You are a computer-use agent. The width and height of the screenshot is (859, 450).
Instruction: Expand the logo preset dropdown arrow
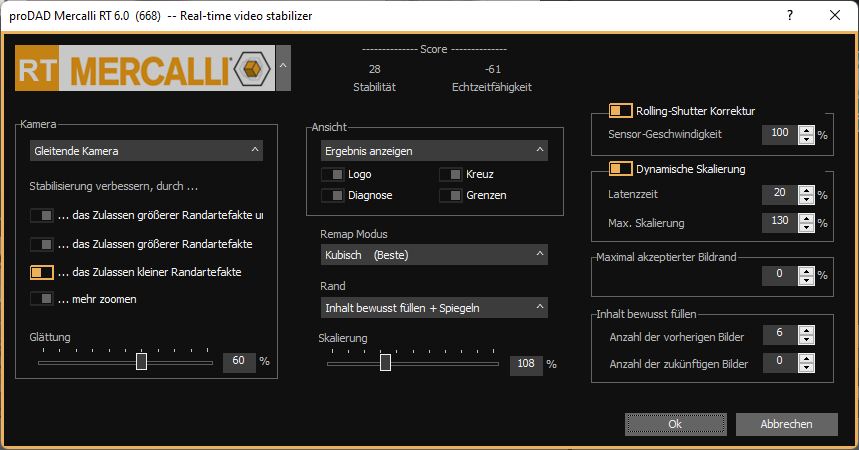point(283,68)
